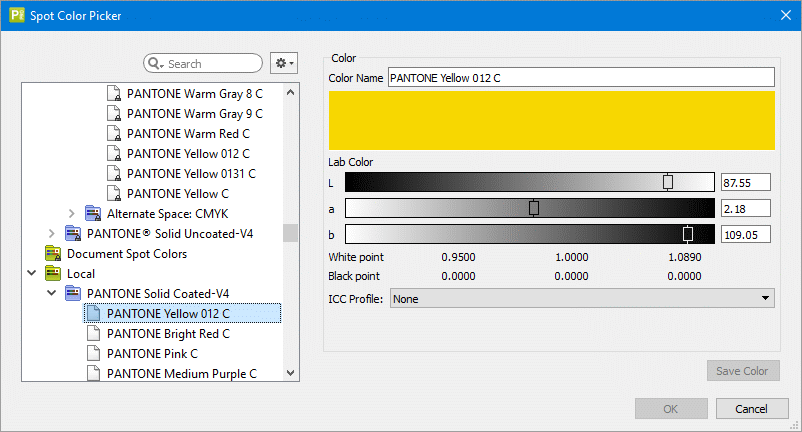Open the gear settings dropdown menu
This screenshot has width=802, height=432.
[284, 63]
